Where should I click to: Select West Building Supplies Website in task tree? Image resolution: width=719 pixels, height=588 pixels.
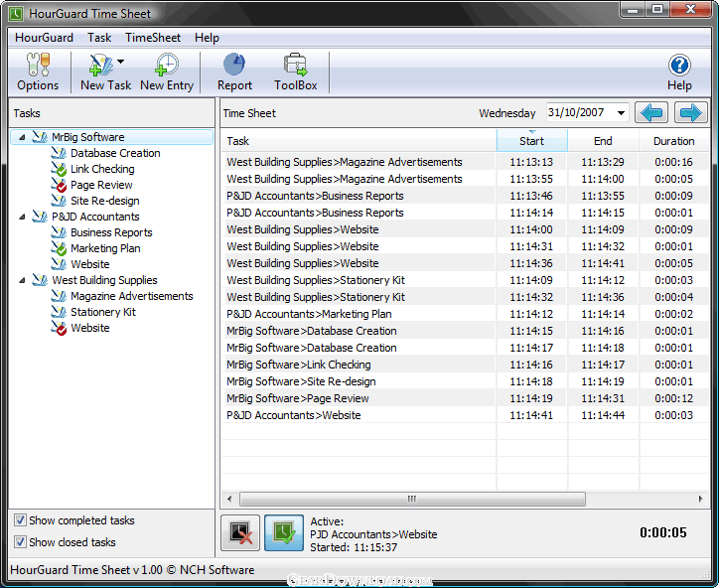coord(89,328)
